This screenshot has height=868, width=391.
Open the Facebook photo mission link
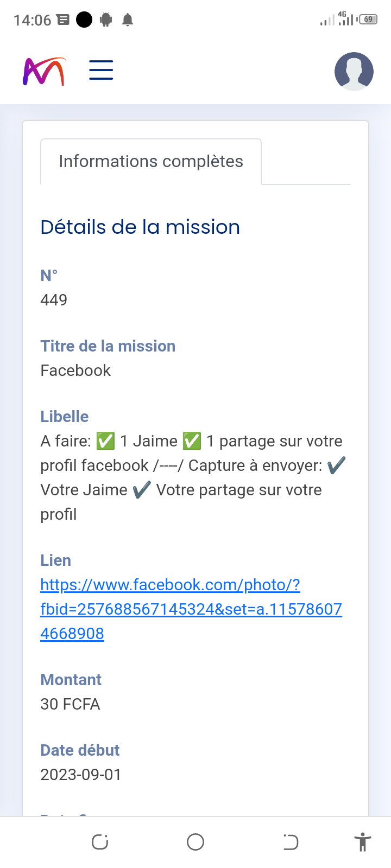point(191,609)
